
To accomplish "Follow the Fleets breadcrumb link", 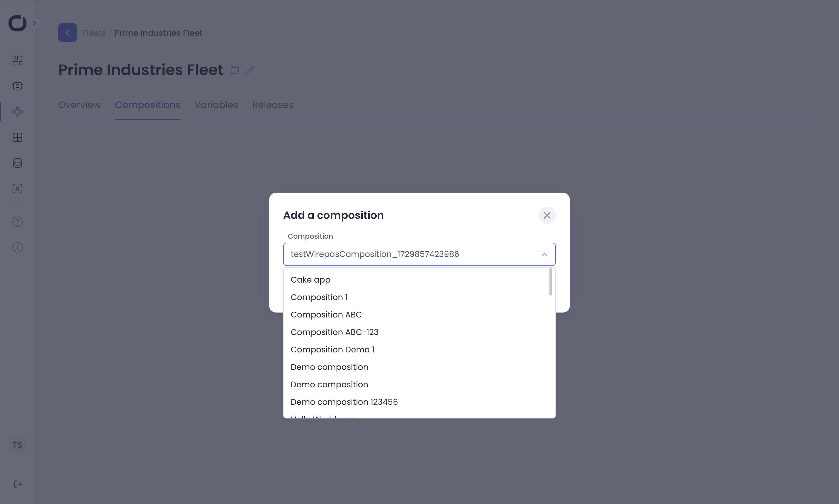I will click(94, 33).
